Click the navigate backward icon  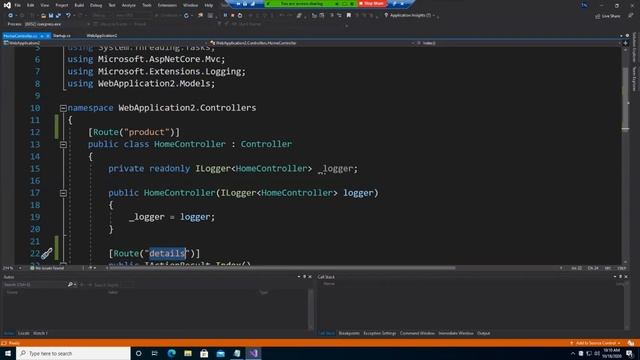(x=10, y=16)
